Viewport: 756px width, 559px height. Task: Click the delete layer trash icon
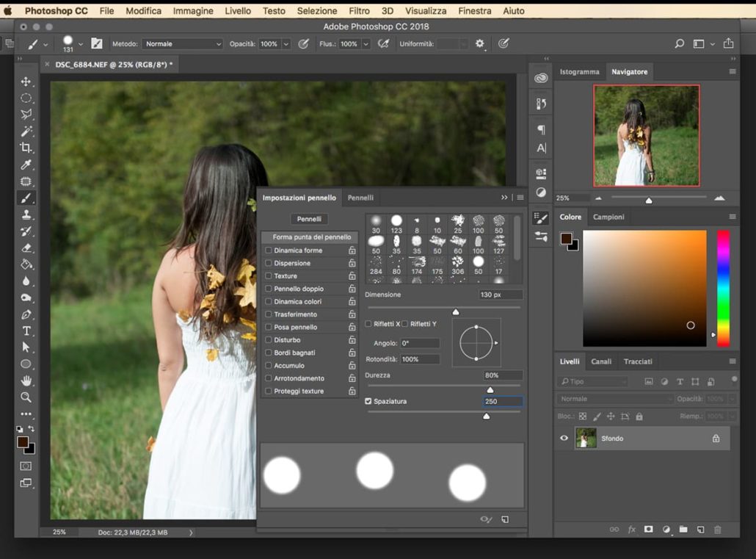pyautogui.click(x=717, y=530)
